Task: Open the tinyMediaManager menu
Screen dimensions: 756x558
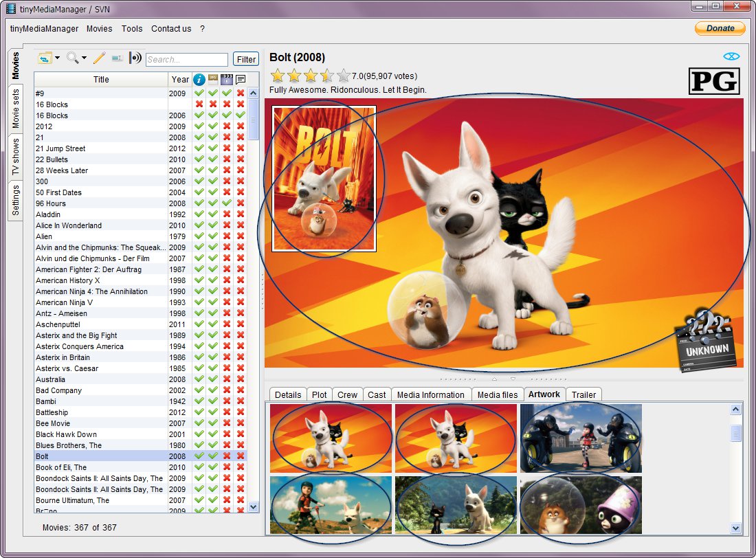Action: point(45,29)
